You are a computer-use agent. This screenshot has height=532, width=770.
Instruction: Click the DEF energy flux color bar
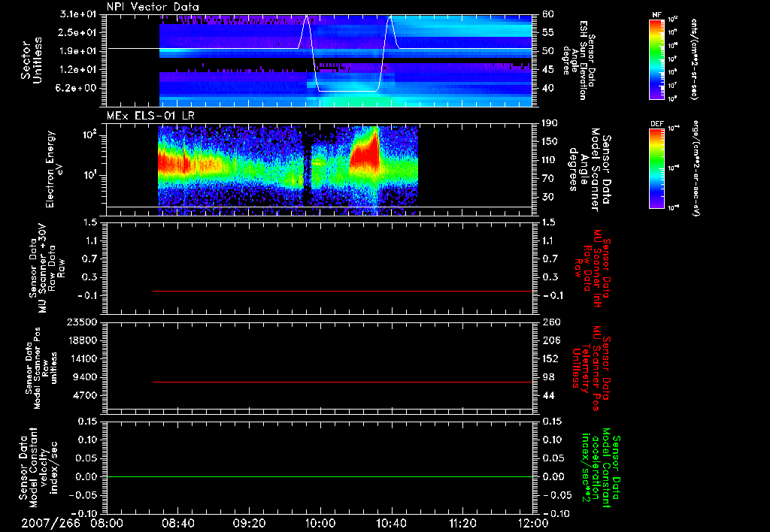click(x=657, y=168)
